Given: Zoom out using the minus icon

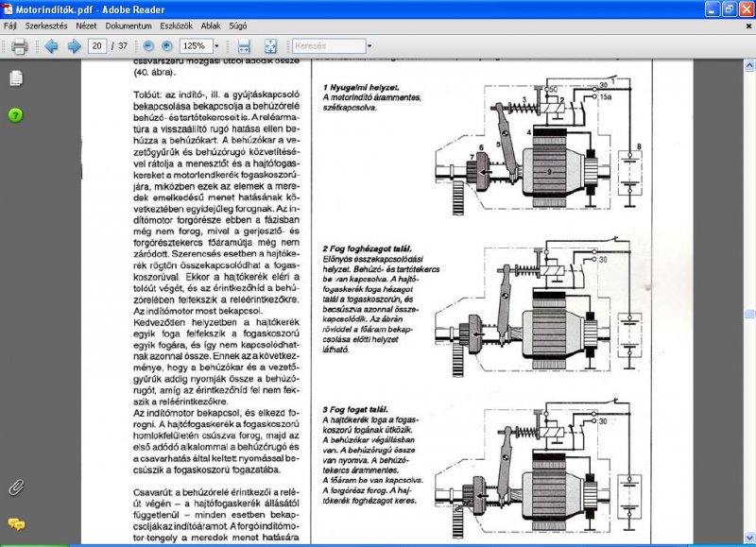Looking at the screenshot, I should point(148,45).
